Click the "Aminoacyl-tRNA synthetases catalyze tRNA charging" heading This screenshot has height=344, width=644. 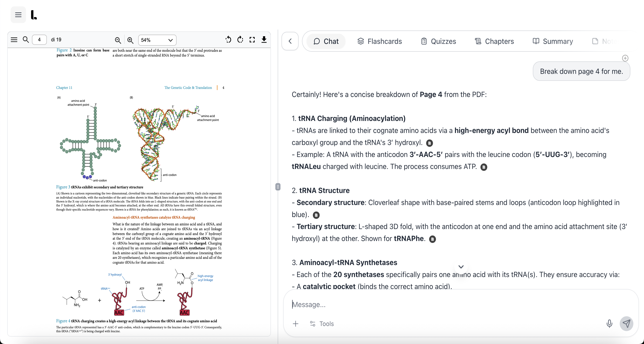click(154, 217)
